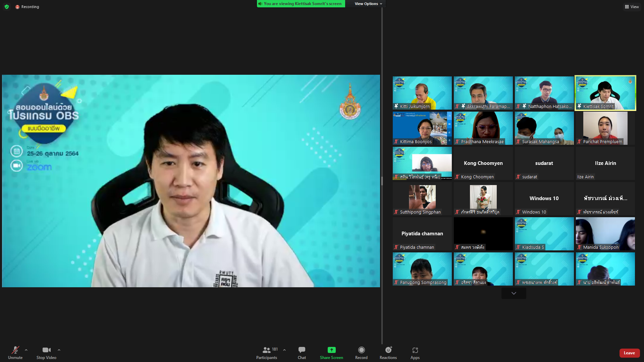The width and height of the screenshot is (644, 362).
Task: Select Parichat Prempluem's video thumbnail
Action: [x=605, y=128]
